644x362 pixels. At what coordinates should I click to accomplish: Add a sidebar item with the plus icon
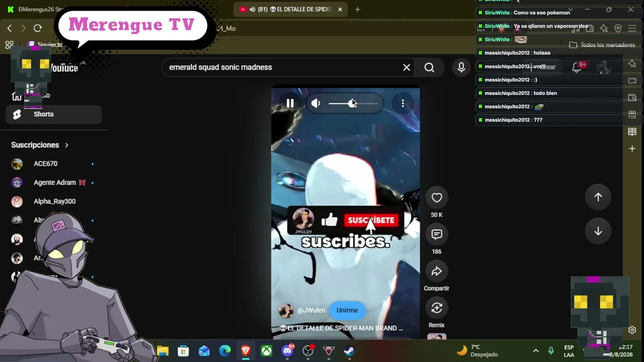pyautogui.click(x=632, y=149)
